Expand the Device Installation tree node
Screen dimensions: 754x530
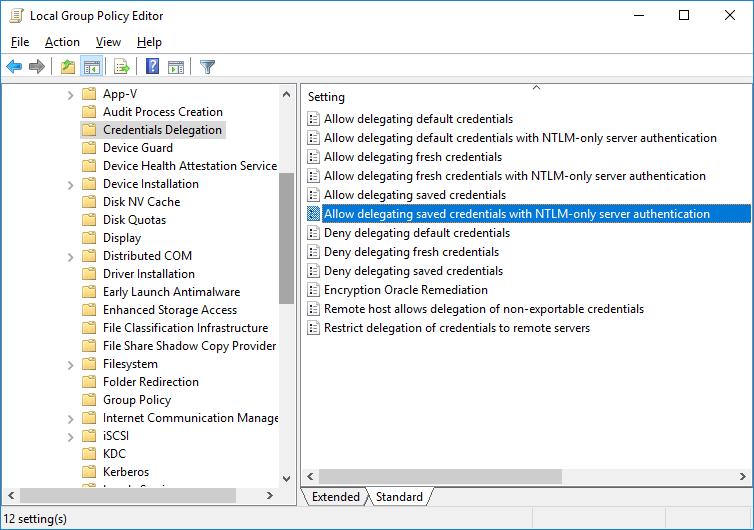(x=70, y=185)
